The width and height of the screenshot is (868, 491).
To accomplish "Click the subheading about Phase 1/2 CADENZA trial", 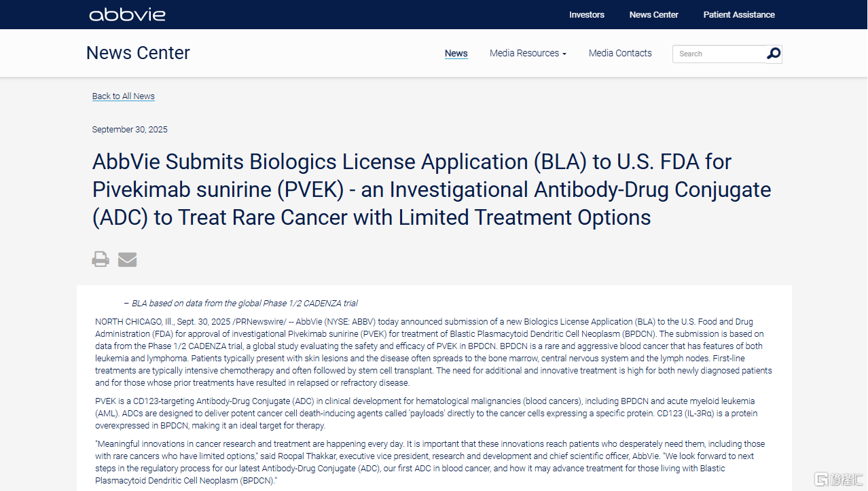I will [240, 304].
